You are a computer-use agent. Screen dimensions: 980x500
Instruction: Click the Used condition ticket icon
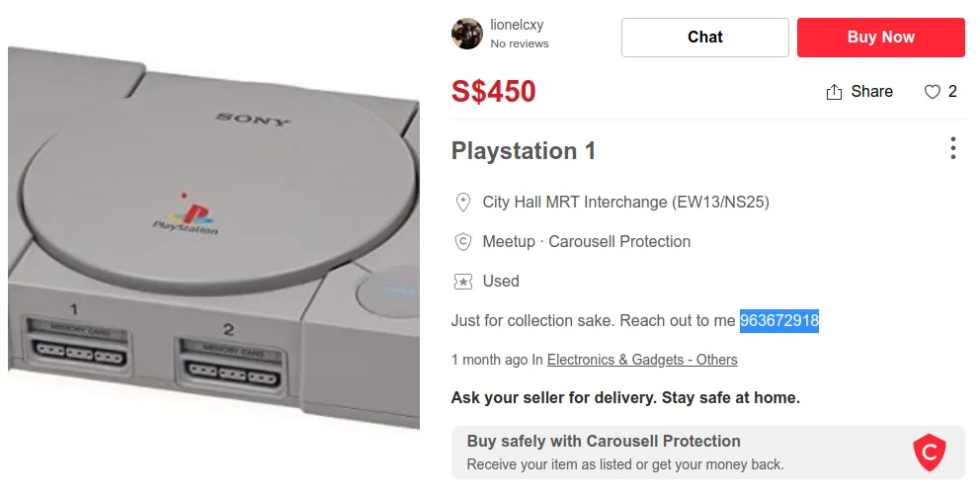pos(462,282)
